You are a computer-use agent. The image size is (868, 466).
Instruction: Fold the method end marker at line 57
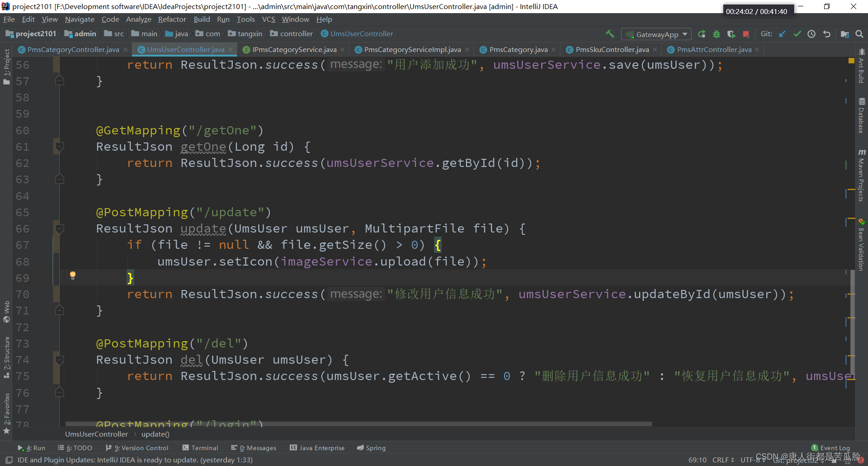pos(59,81)
